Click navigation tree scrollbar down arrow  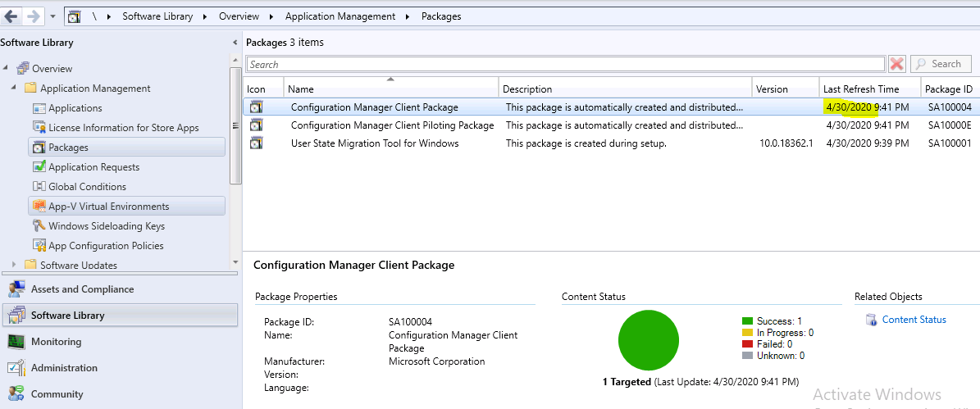[235, 262]
